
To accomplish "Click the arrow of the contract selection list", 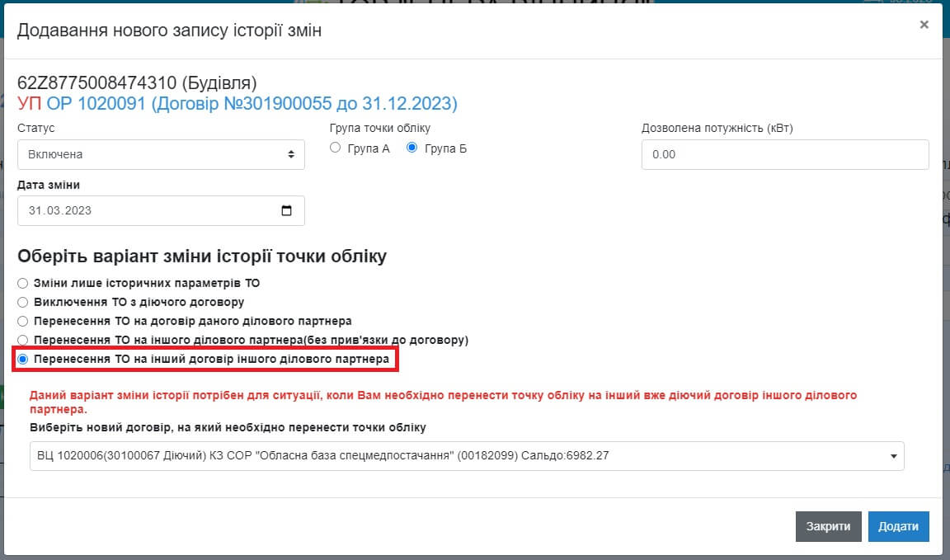I will [894, 455].
